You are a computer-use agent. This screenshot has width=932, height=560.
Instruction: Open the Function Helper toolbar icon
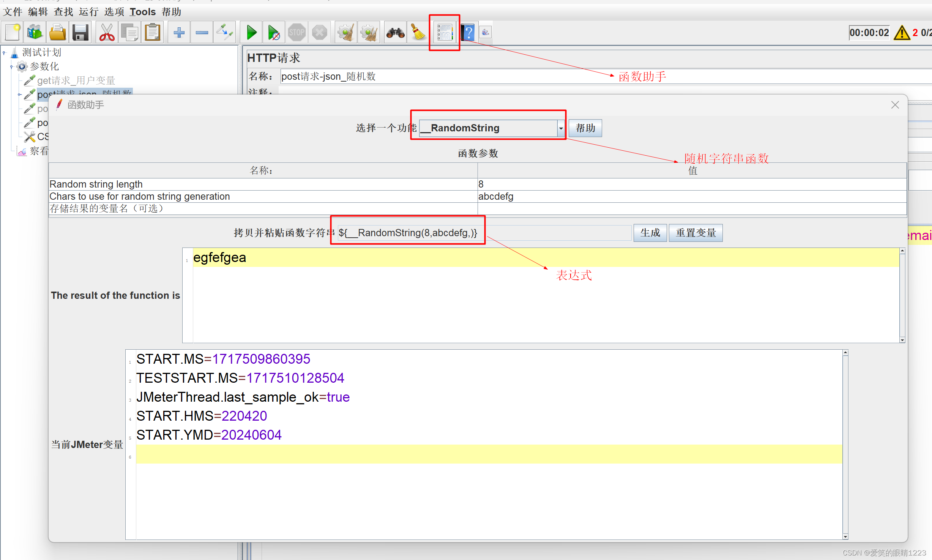click(x=445, y=33)
